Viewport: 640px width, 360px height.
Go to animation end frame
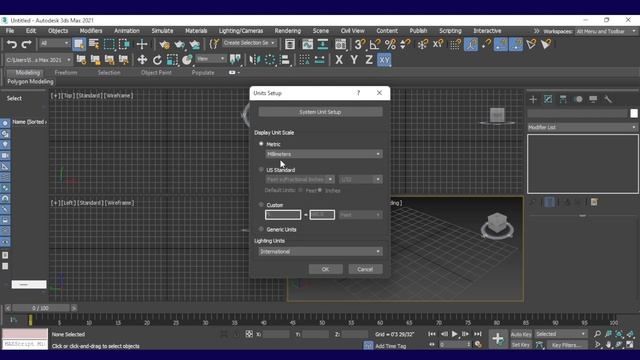[x=477, y=334]
